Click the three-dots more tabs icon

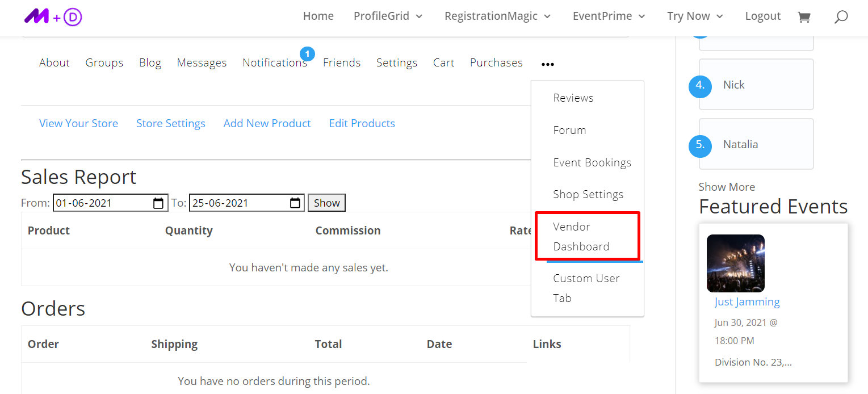pos(547,65)
